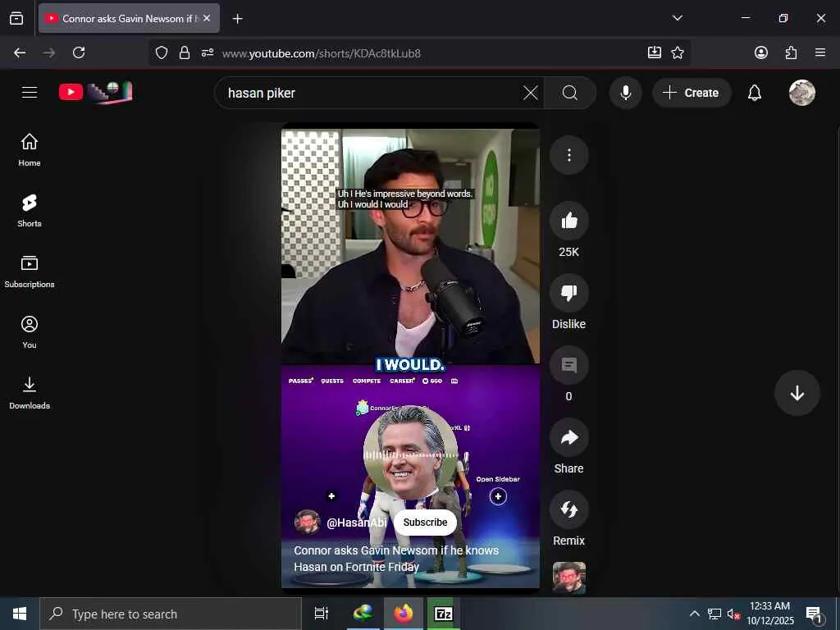Viewport: 840px width, 630px height.
Task: Bookmark this page with the star
Action: tap(678, 52)
